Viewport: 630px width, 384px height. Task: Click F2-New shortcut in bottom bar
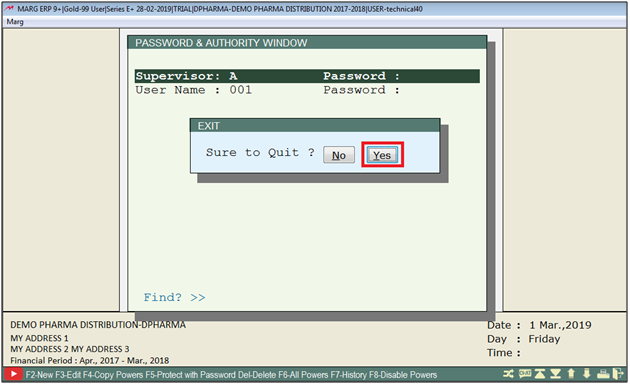click(39, 375)
